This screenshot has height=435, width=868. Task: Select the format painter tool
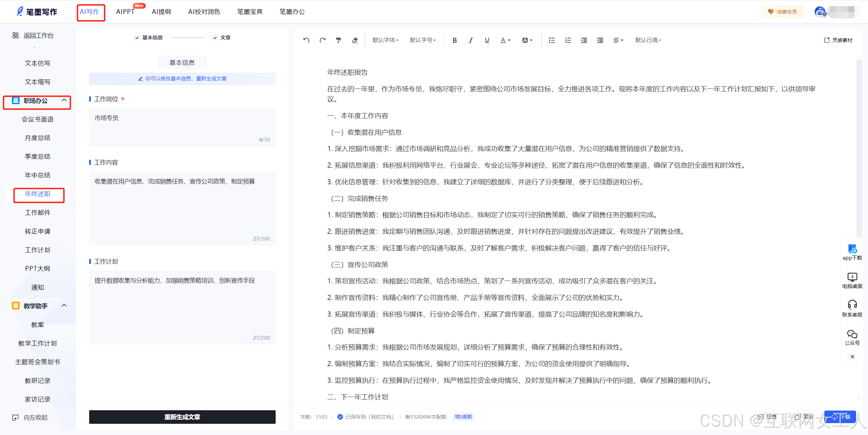pyautogui.click(x=338, y=40)
